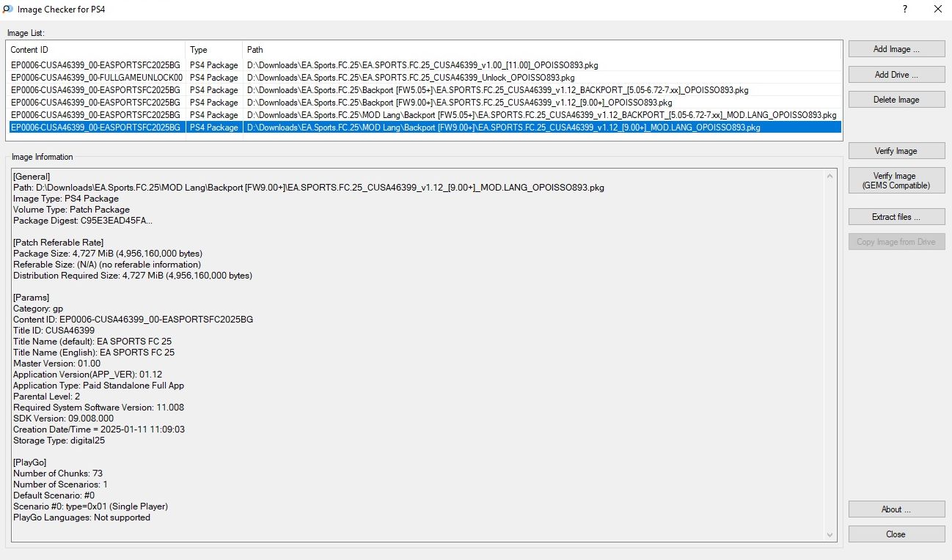
Task: Click the [Params] section heading
Action: tap(32, 298)
